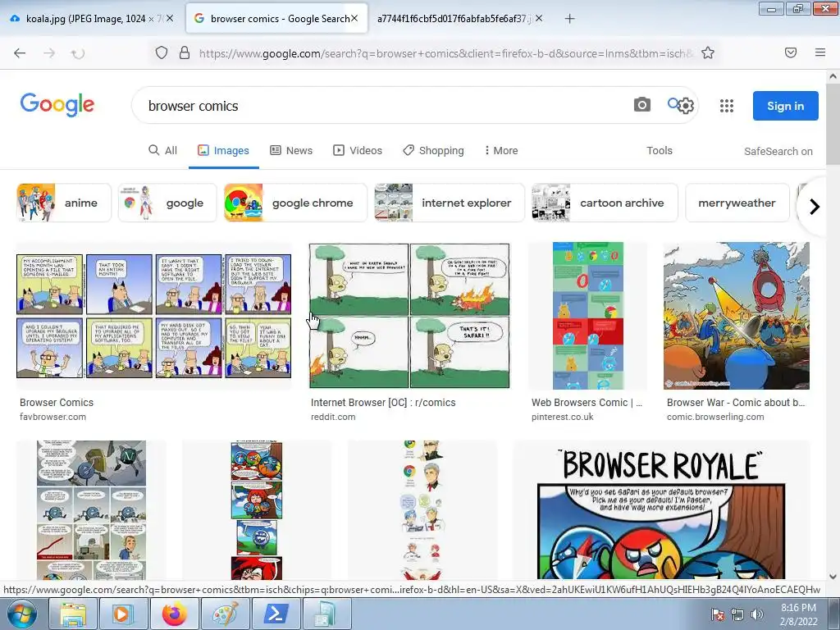Close the browser comics Google Search tab
840x630 pixels.
tap(354, 18)
